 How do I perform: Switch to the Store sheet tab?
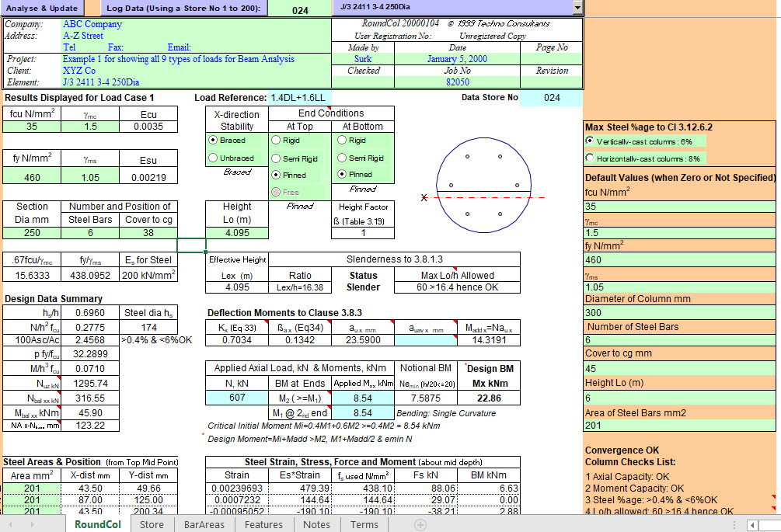click(152, 524)
